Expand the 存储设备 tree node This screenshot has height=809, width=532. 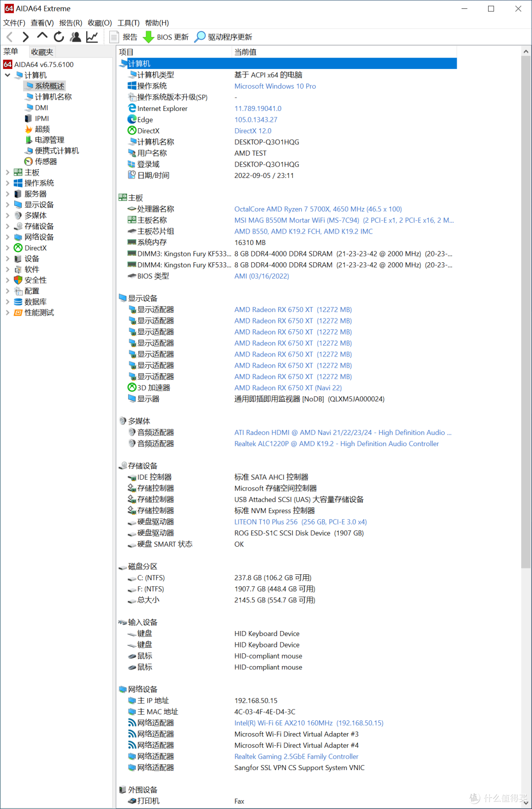(x=7, y=226)
